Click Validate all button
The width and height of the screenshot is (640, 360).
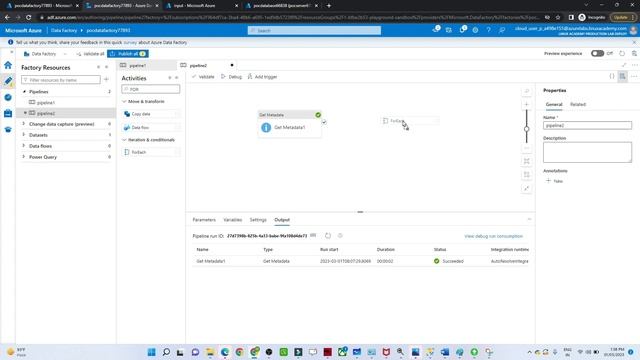click(x=90, y=54)
